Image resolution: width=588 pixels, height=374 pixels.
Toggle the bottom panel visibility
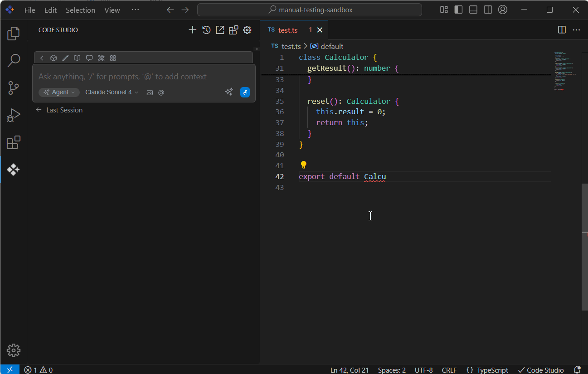(473, 10)
